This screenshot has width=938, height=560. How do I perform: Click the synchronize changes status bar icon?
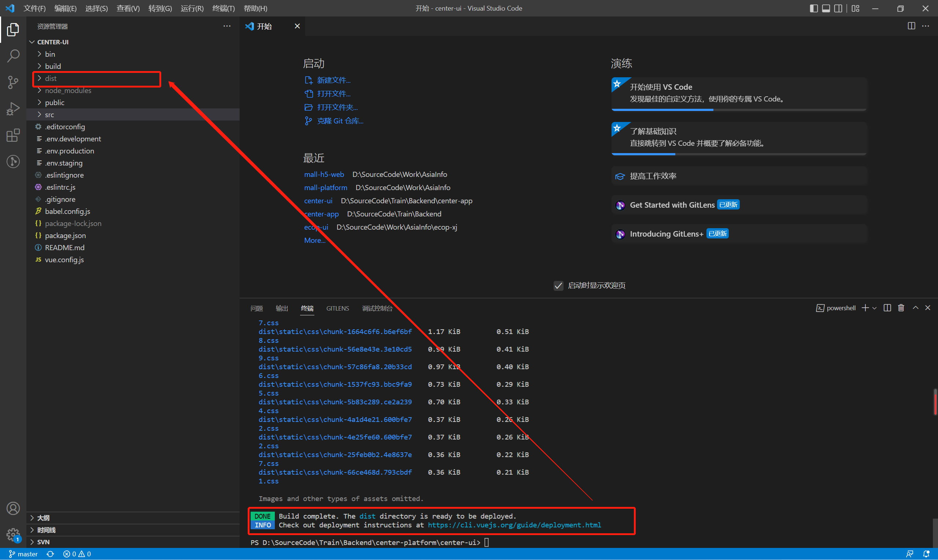coord(50,554)
